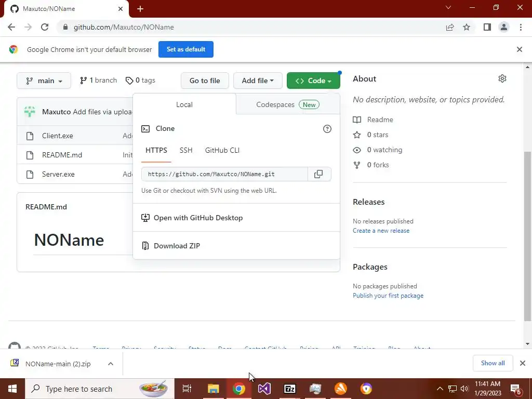Select the SSH clone option

point(186,150)
